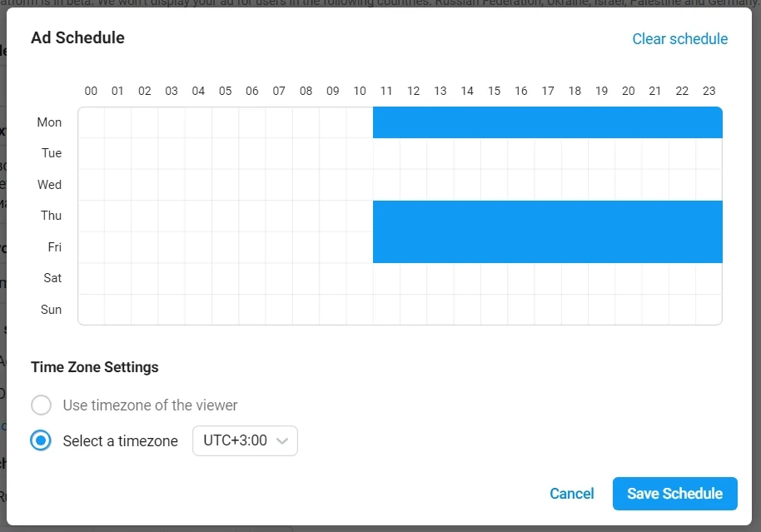Click the timezone dropdown chevron arrow

pos(282,441)
